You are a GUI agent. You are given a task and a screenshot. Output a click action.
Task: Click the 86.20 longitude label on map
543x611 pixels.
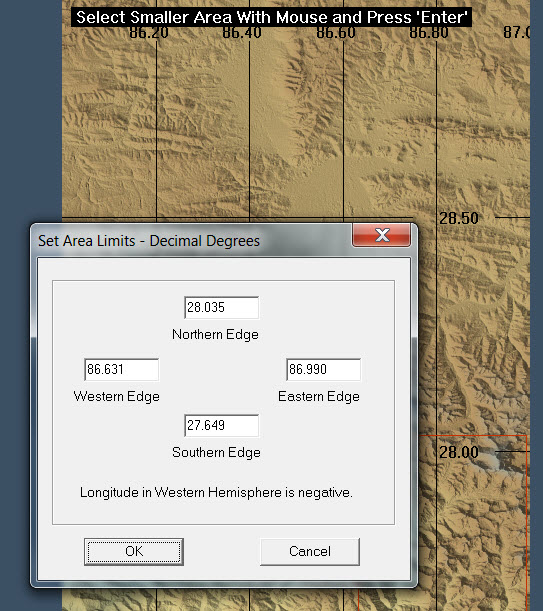pyautogui.click(x=149, y=33)
